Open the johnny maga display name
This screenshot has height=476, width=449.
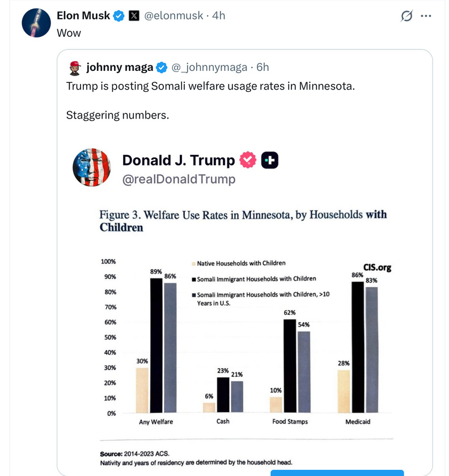tap(120, 68)
